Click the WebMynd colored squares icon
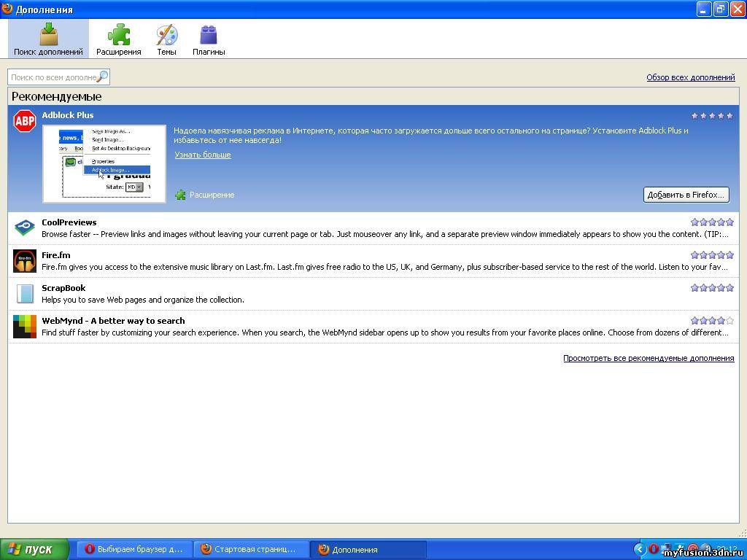 [25, 327]
